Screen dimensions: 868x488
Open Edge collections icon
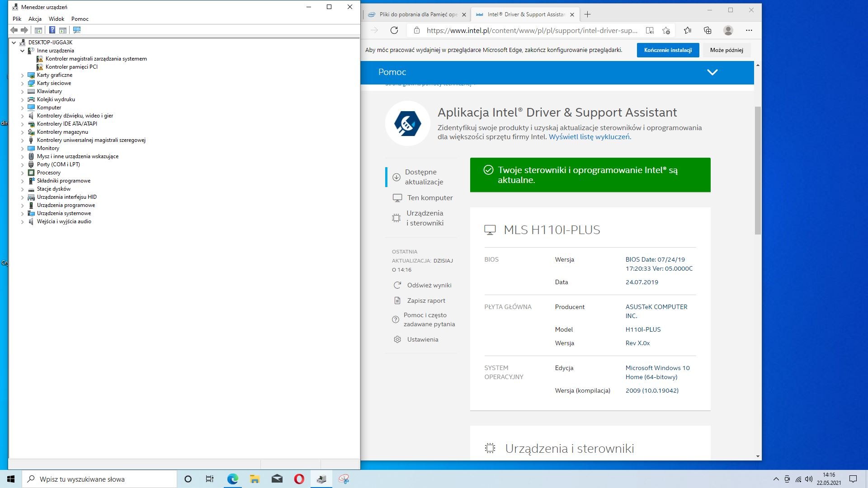pos(708,30)
